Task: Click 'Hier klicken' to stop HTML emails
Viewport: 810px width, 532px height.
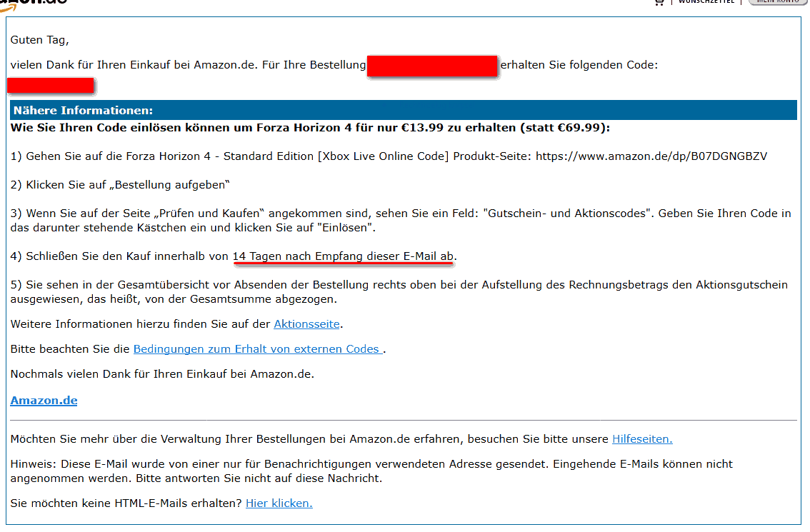Action: click(x=279, y=503)
